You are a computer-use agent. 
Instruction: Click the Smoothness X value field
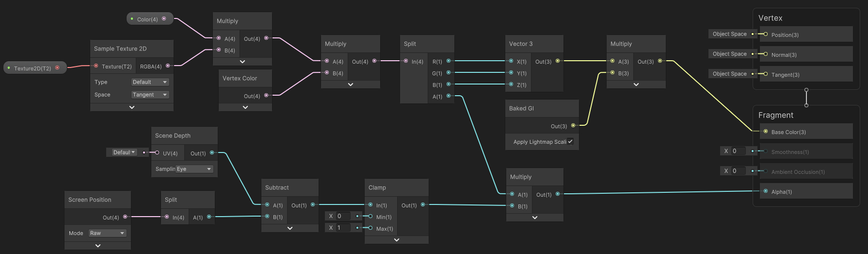click(x=739, y=151)
